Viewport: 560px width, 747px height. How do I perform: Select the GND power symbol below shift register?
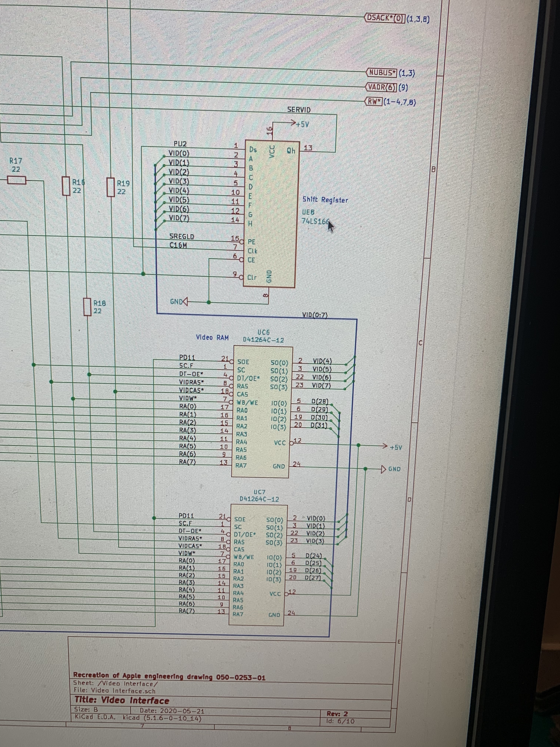coord(179,302)
